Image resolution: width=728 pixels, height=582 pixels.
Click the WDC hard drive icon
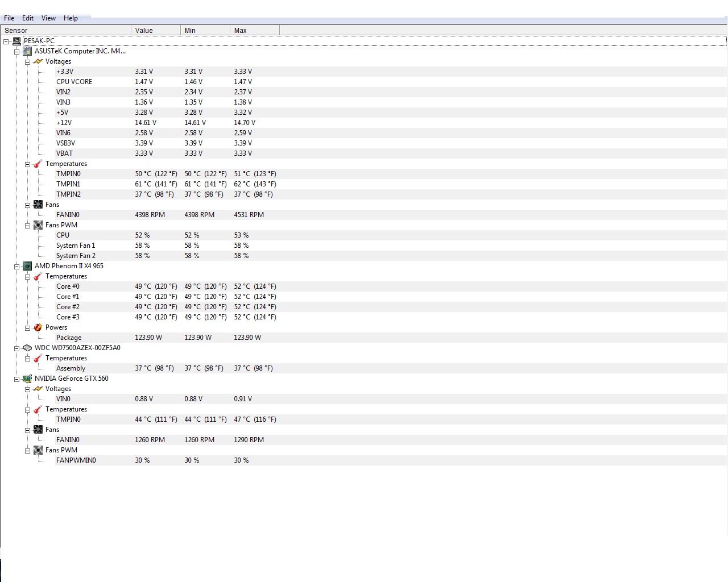click(x=27, y=348)
